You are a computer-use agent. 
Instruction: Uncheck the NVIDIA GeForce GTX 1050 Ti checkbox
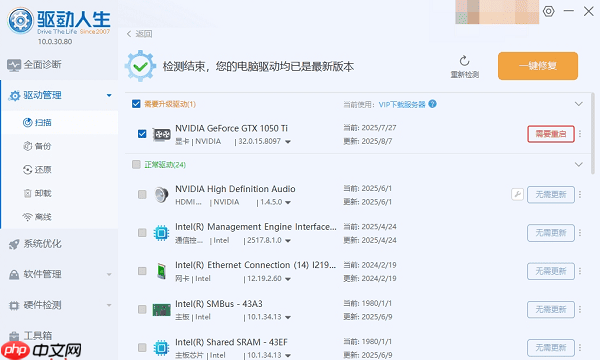(x=142, y=134)
